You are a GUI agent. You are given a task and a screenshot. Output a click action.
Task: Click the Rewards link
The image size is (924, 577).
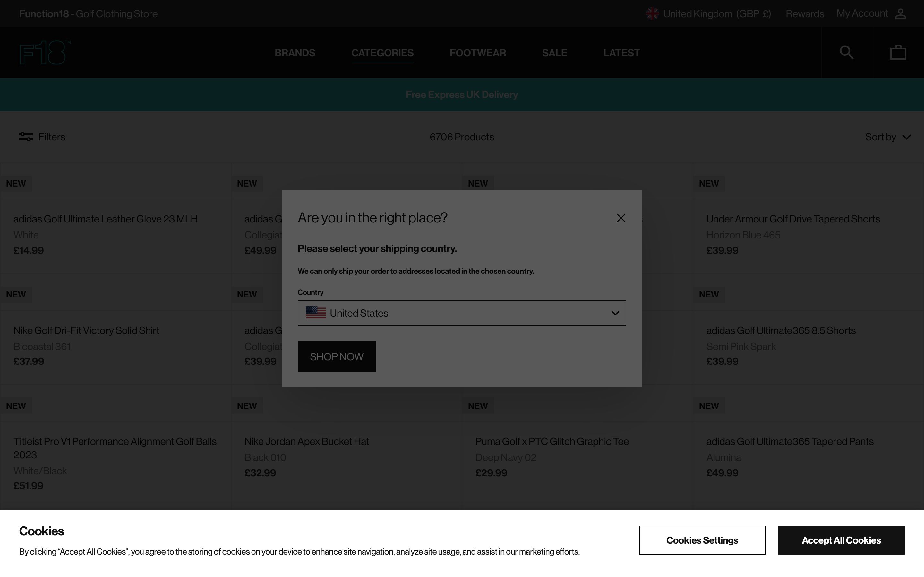tap(805, 13)
